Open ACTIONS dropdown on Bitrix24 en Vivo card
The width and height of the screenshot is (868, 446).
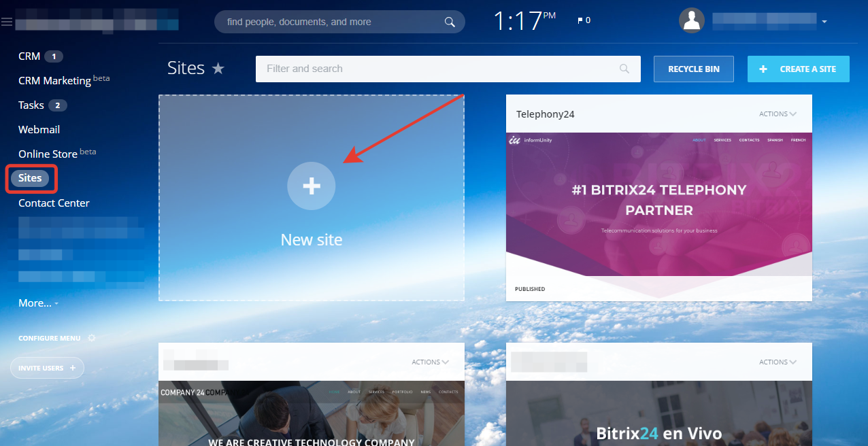(x=778, y=362)
